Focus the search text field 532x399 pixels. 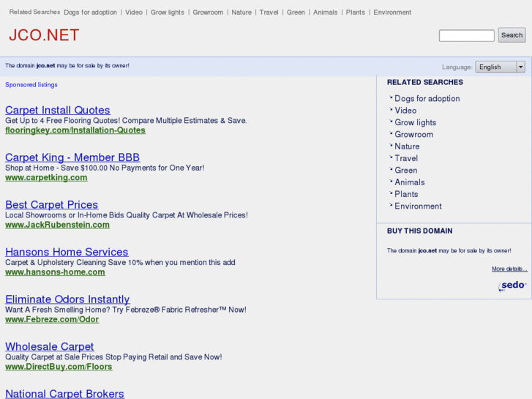pyautogui.click(x=467, y=35)
